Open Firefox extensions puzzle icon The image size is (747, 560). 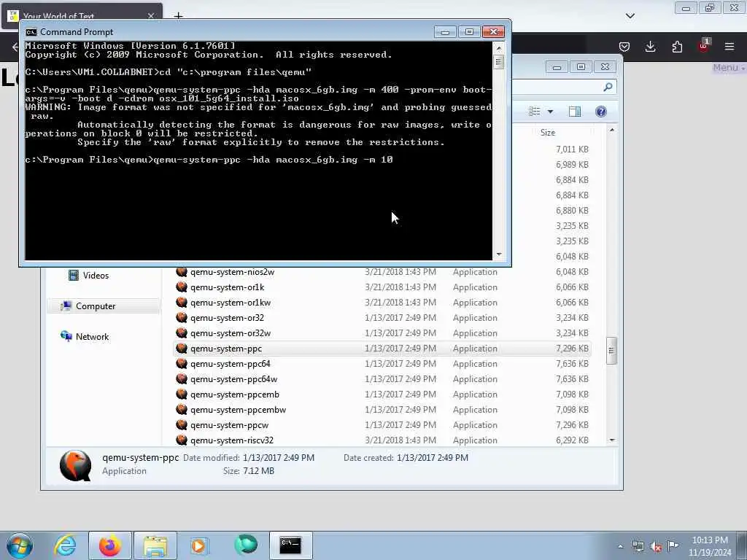pos(677,46)
